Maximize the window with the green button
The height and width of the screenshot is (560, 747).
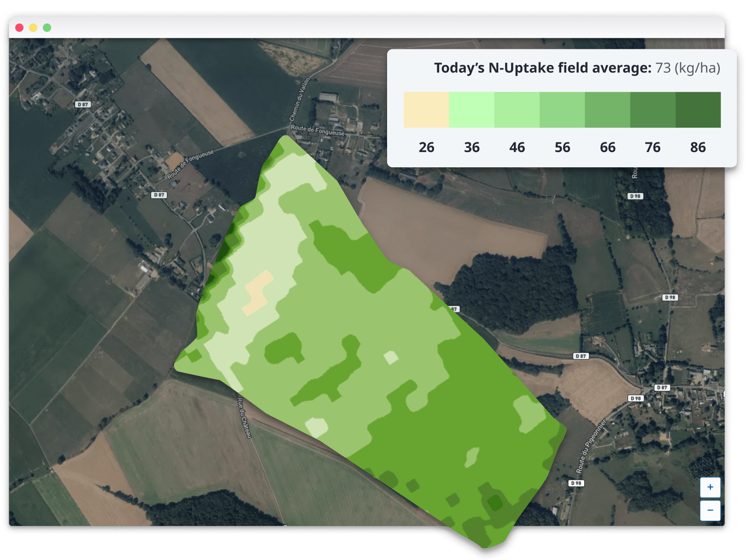click(47, 28)
